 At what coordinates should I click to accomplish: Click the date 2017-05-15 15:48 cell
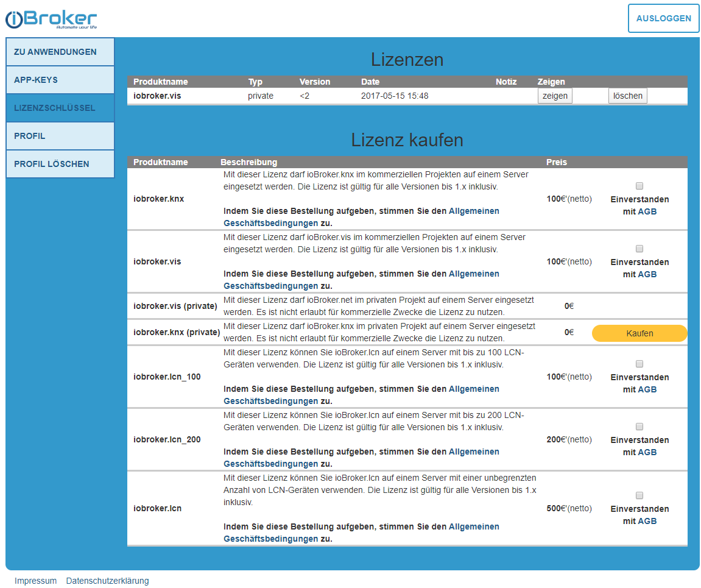pyautogui.click(x=395, y=96)
